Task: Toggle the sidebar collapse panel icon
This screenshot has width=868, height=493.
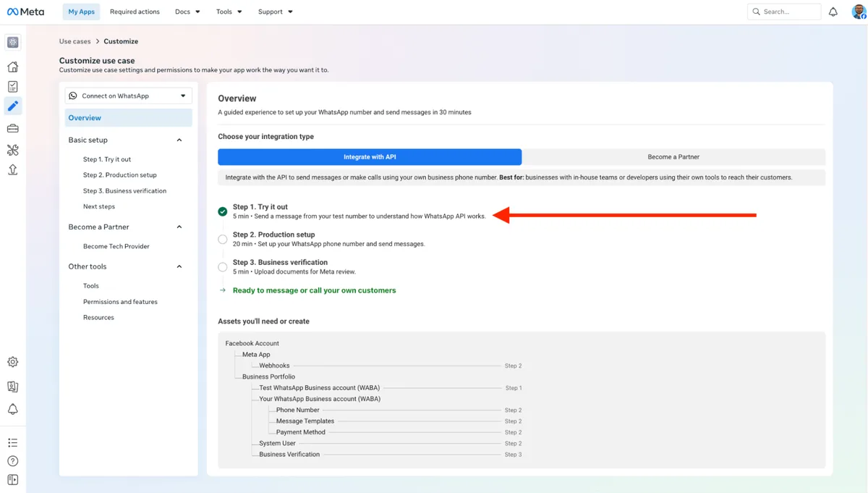Action: tap(12, 479)
